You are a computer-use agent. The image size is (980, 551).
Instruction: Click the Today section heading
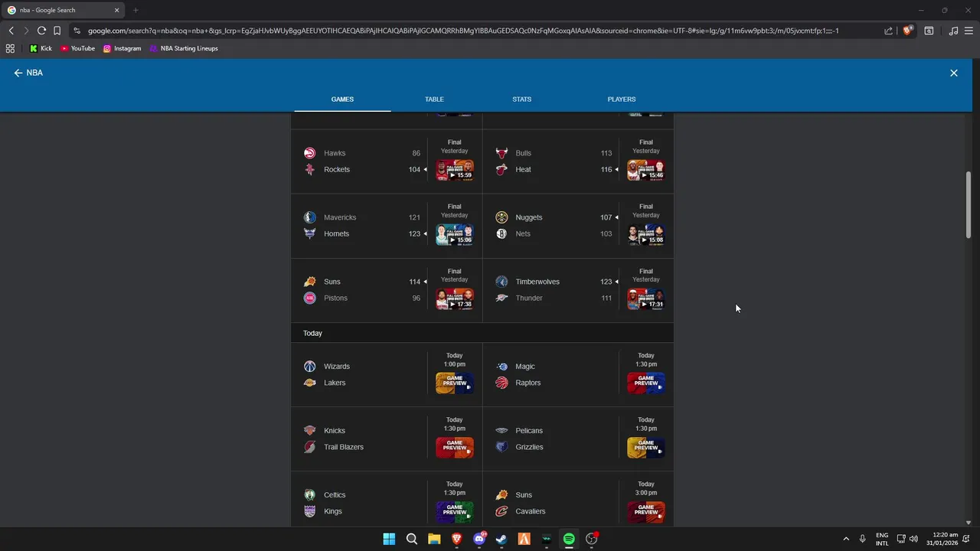(x=312, y=334)
